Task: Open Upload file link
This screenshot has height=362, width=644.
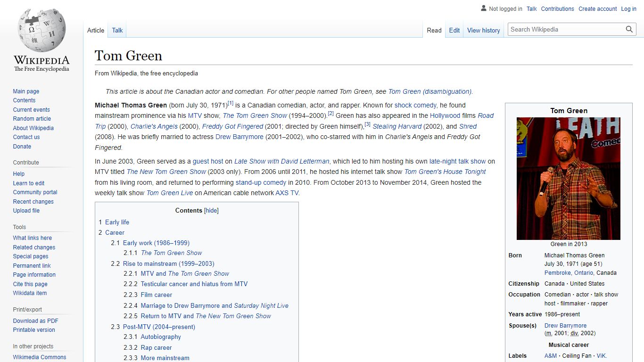Action: (x=26, y=211)
